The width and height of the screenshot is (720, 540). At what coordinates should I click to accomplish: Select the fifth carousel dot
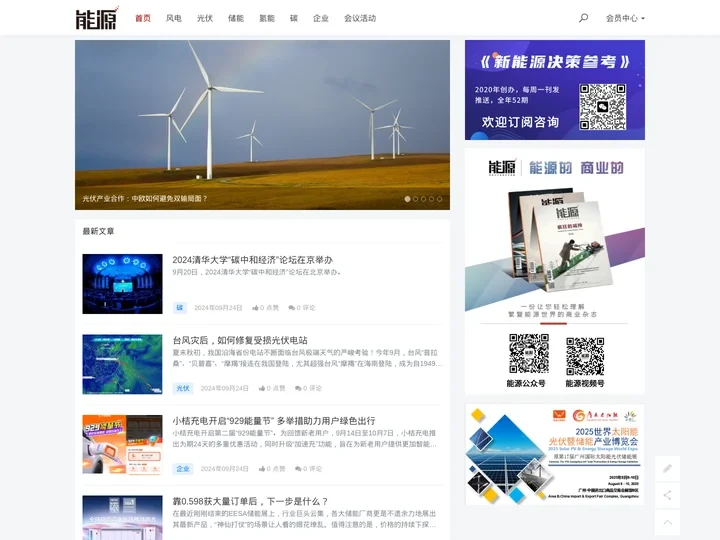tap(439, 199)
